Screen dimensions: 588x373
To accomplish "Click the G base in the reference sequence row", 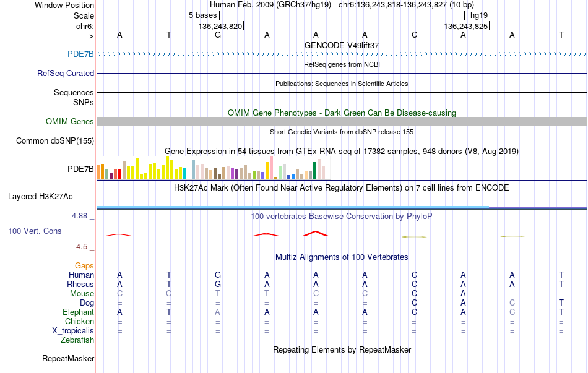I will [x=218, y=35].
